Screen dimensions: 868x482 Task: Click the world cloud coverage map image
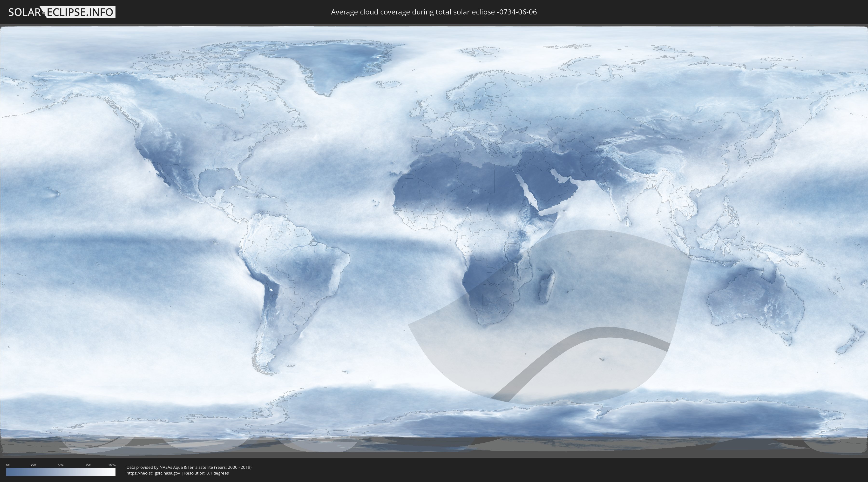[x=434, y=241]
